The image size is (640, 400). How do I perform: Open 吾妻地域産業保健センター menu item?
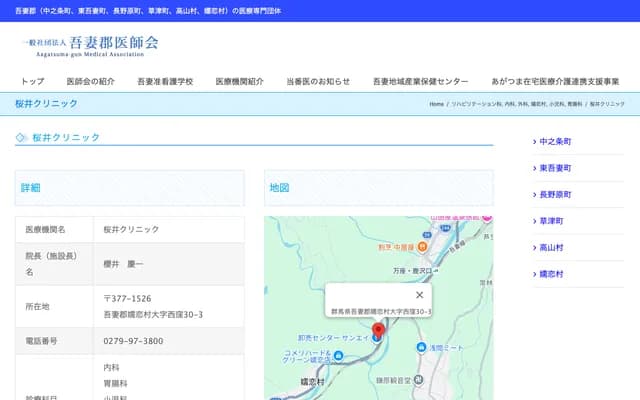[x=420, y=81]
